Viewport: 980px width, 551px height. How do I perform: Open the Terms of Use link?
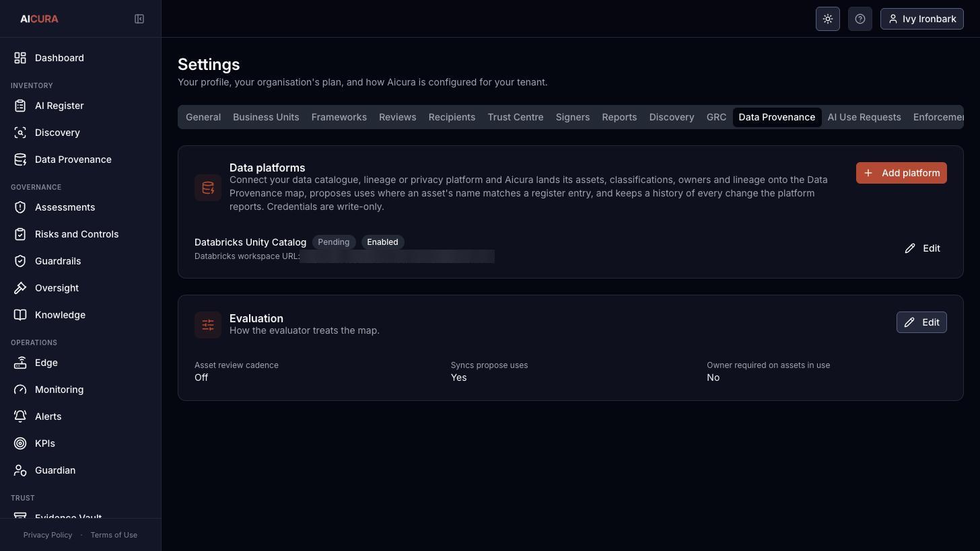pyautogui.click(x=114, y=535)
